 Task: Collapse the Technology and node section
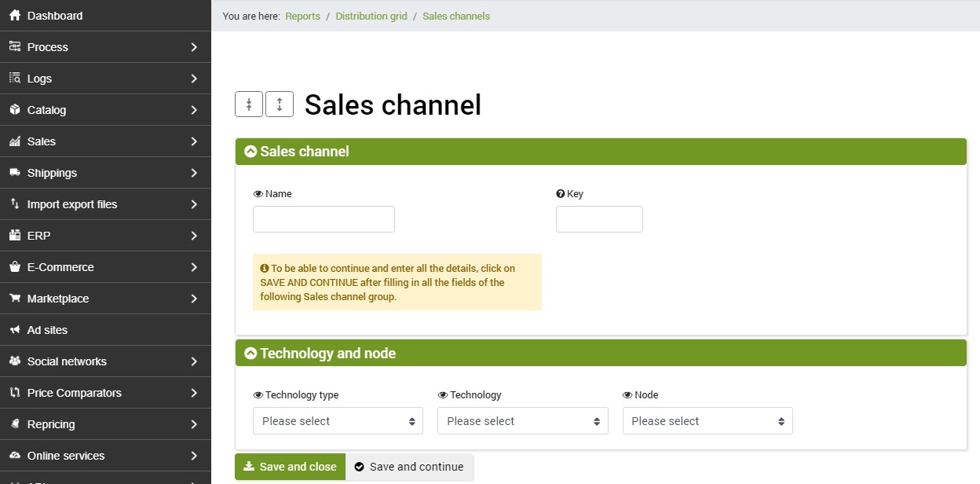pos(601,354)
